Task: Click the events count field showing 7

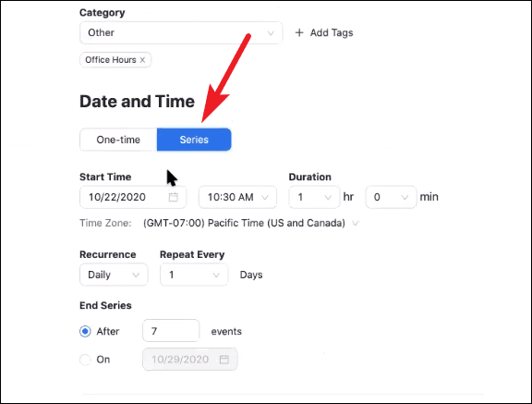Action: (x=171, y=331)
